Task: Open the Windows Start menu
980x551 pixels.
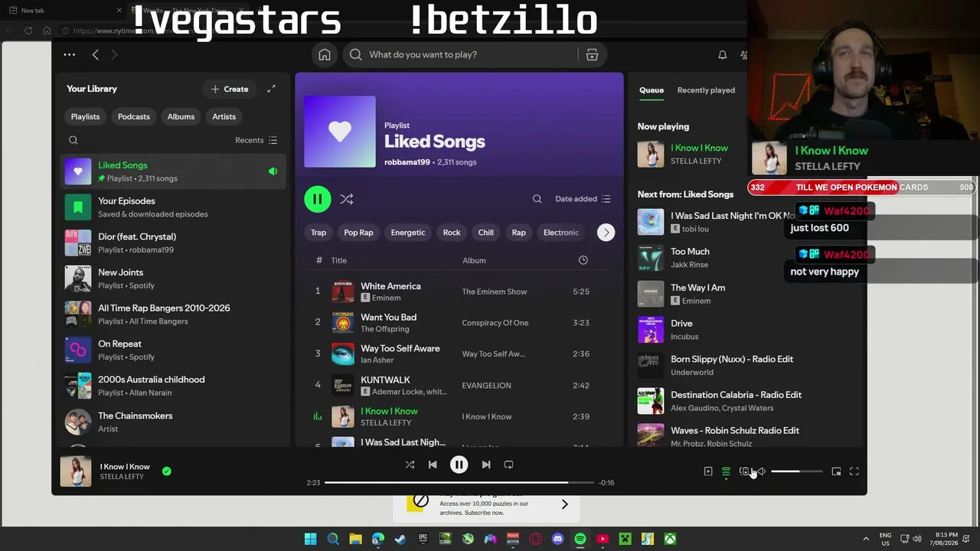Action: coord(310,539)
